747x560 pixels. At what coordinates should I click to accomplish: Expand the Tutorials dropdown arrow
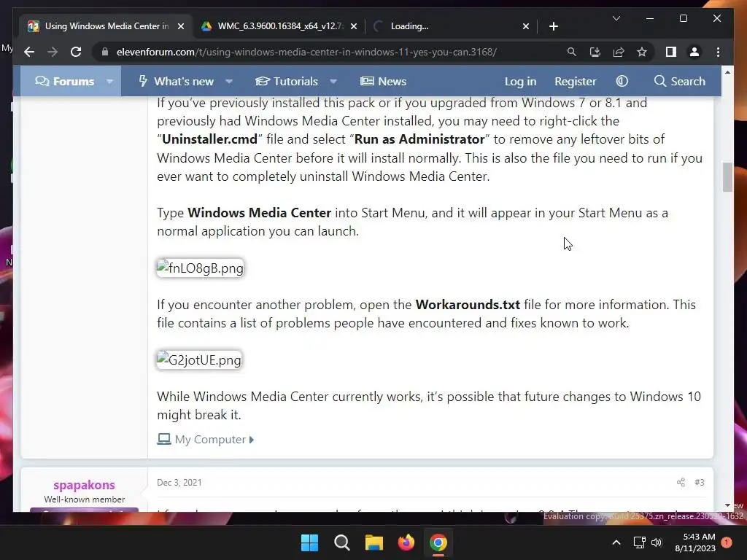click(x=333, y=82)
